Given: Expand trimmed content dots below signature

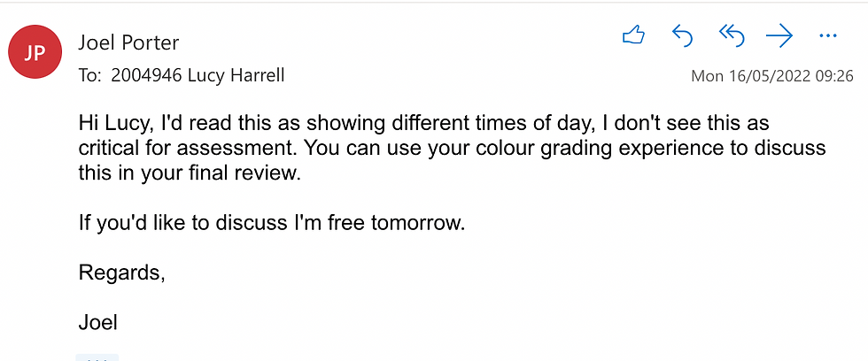Looking at the screenshot, I should click(97, 357).
